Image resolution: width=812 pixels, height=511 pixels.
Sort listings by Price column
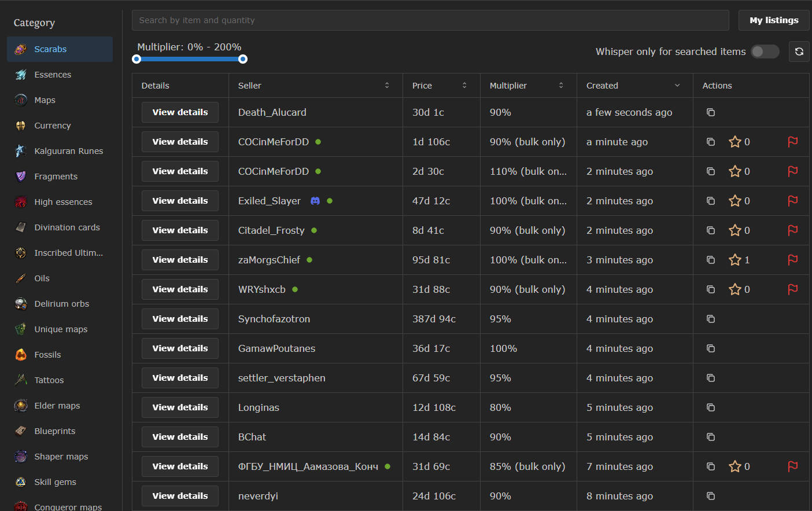tap(464, 86)
